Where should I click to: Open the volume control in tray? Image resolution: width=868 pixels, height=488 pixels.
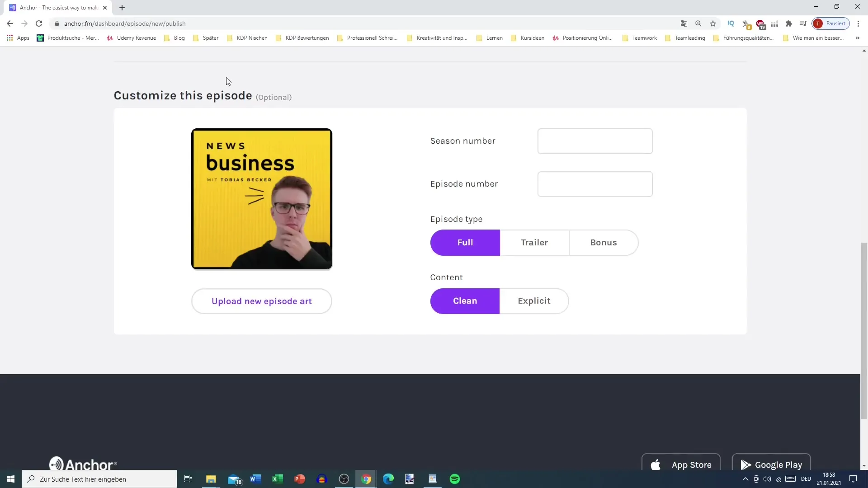point(767,479)
